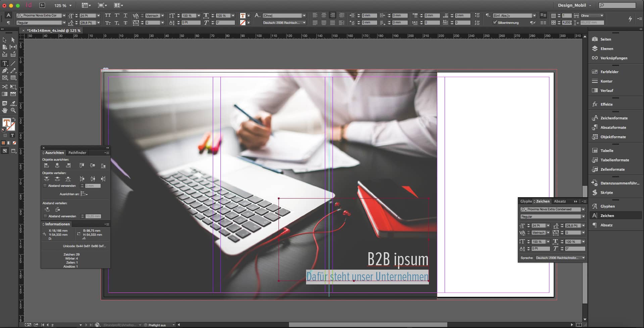This screenshot has height=328, width=644.
Task: Expand the Sprache language dropdown
Action: 583,258
